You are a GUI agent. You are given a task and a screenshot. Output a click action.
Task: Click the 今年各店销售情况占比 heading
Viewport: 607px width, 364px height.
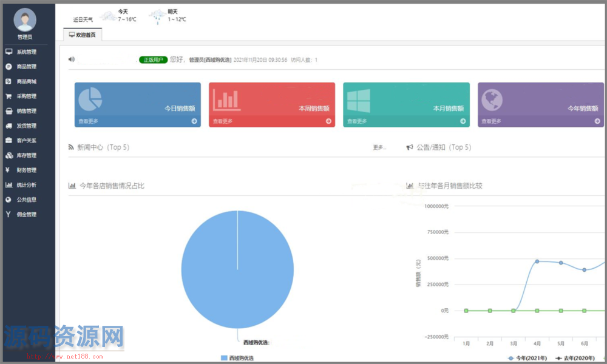click(112, 186)
